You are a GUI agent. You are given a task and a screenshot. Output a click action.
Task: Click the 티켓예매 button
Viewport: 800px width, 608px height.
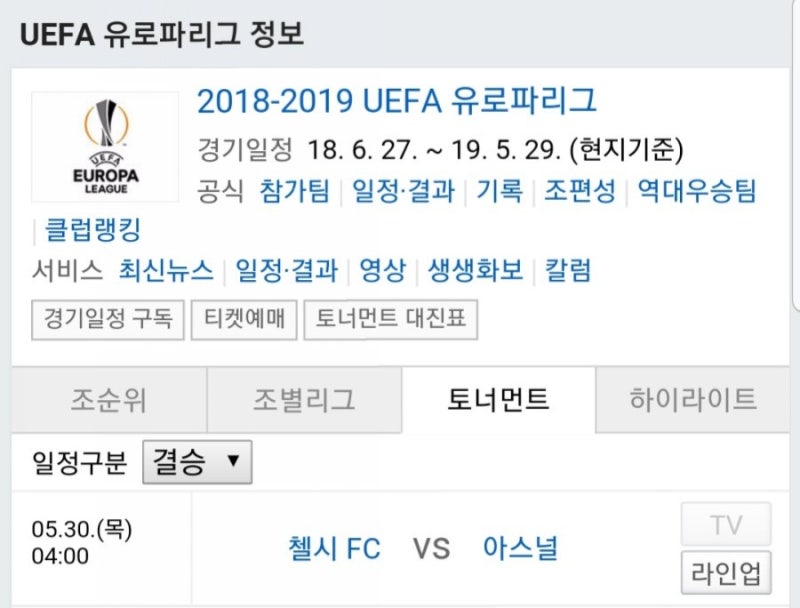tap(244, 320)
